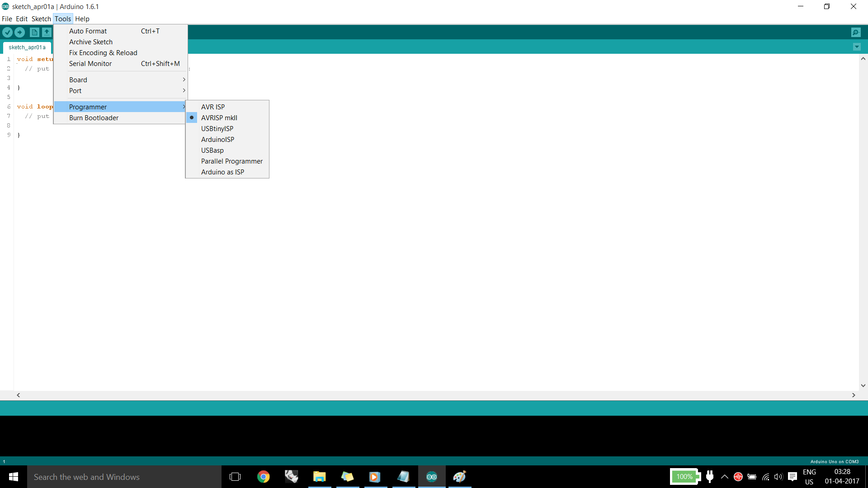868x488 pixels.
Task: Close the open Tools menu
Action: tap(63, 19)
